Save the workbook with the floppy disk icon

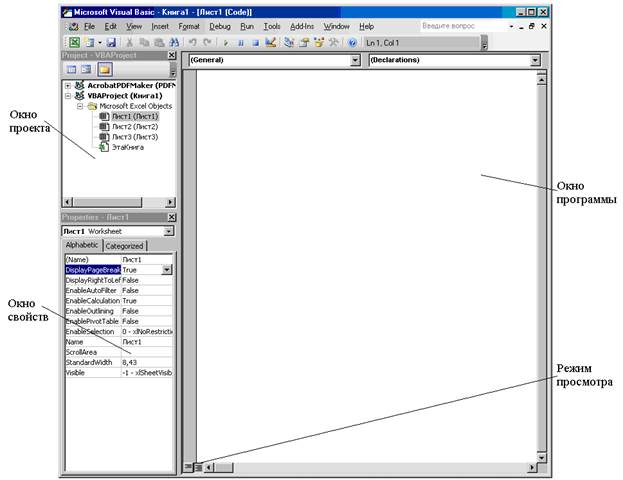(x=112, y=42)
